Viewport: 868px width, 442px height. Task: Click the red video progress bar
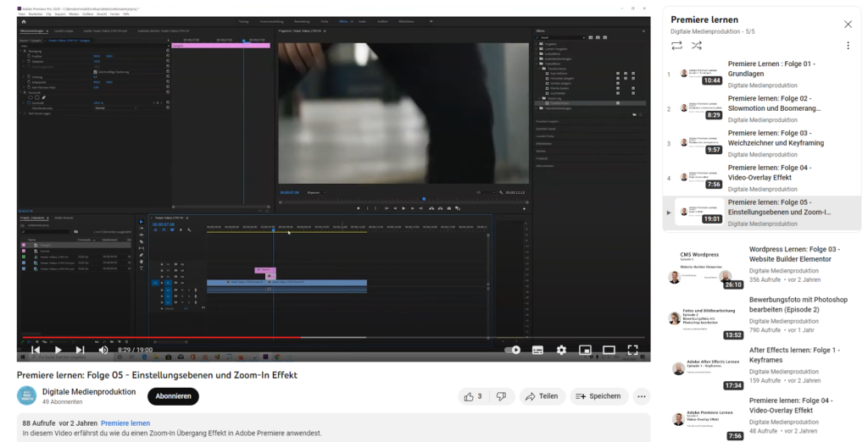pyautogui.click(x=170, y=338)
